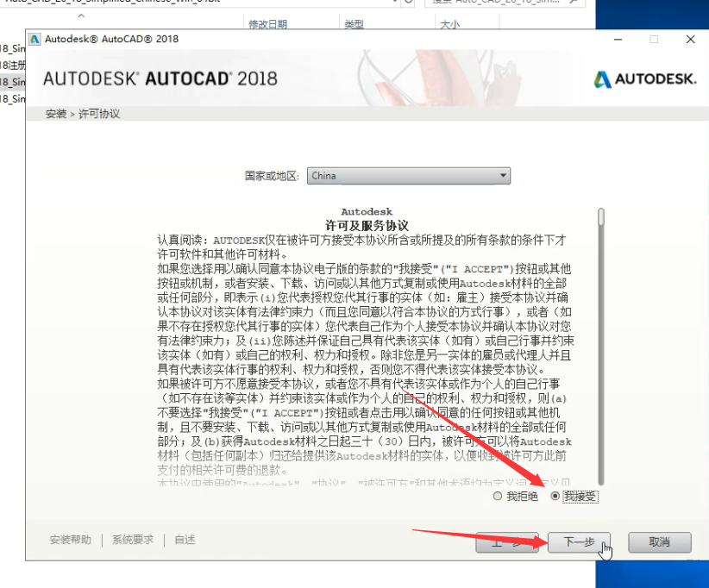Open the 国家或地区 China dropdown

pyautogui.click(x=409, y=176)
